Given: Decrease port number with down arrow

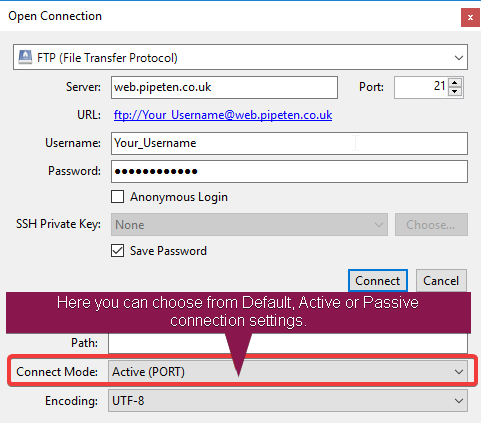Looking at the screenshot, I should pos(455,92).
